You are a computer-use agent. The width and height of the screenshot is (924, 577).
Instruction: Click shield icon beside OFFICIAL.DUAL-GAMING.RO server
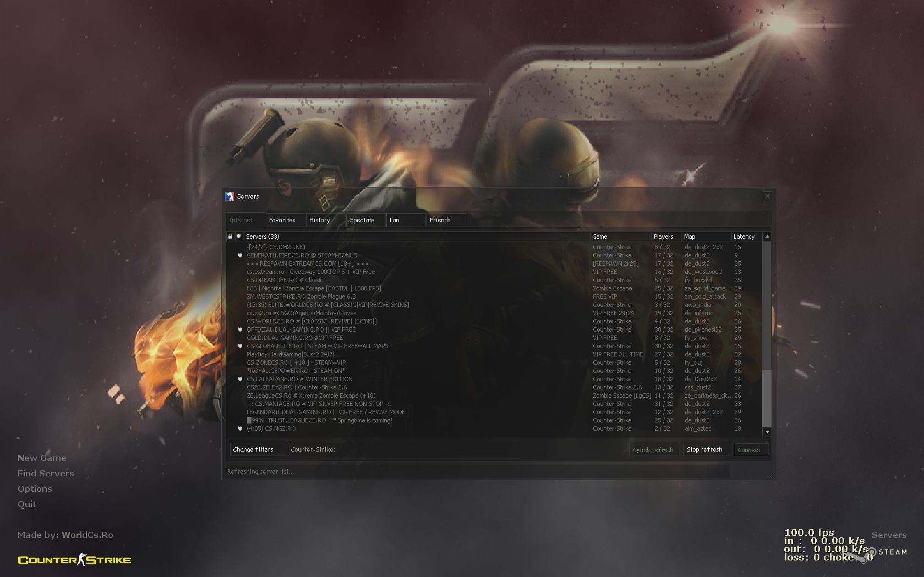click(240, 329)
